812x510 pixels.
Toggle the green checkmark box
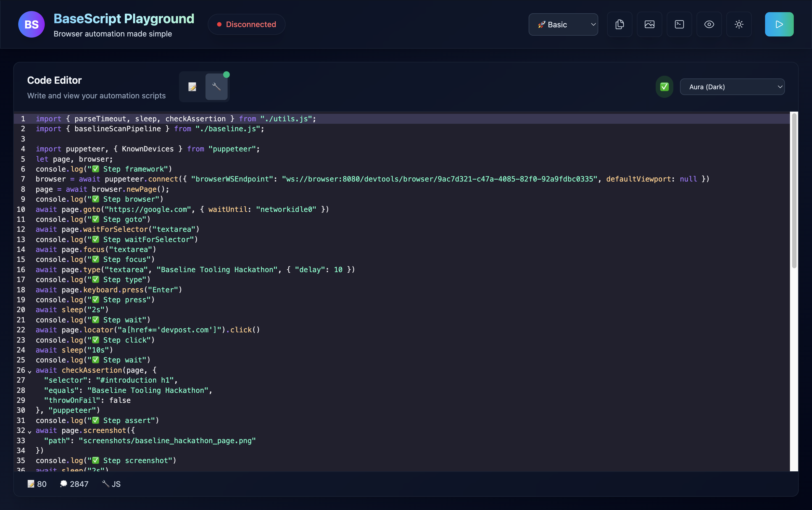[664, 87]
